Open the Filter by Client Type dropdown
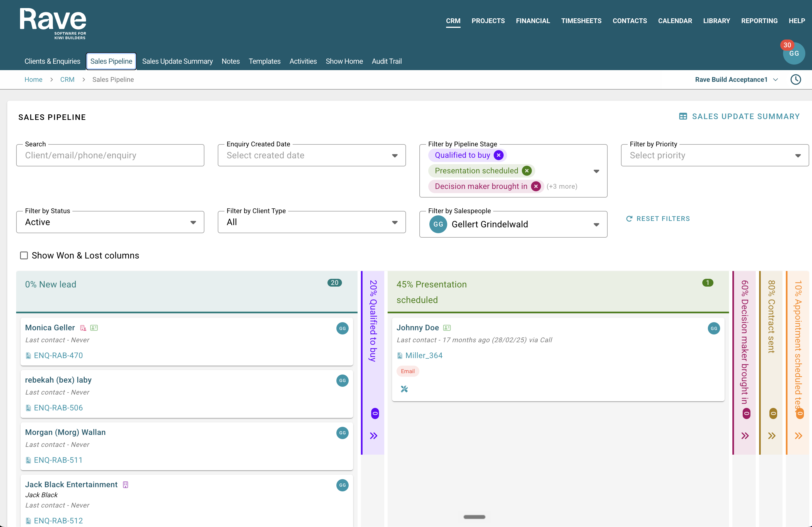 (x=312, y=222)
